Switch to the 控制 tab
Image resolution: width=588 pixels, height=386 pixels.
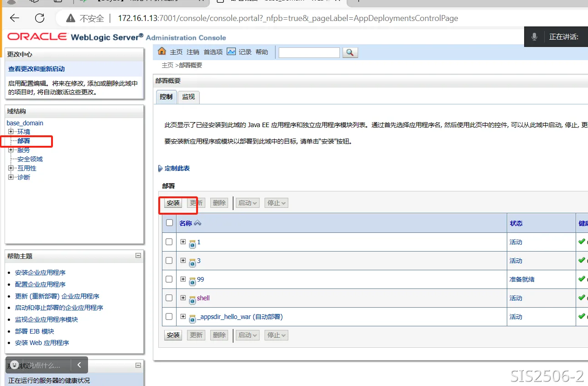tap(166, 97)
